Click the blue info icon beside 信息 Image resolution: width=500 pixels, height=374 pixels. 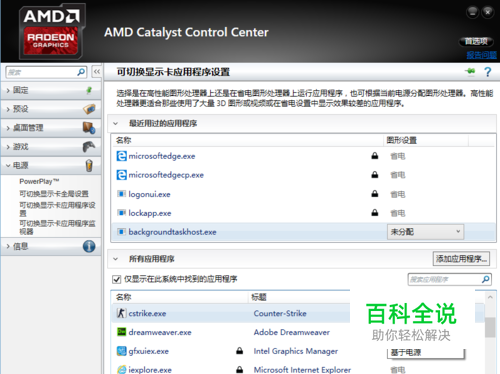coord(89,246)
